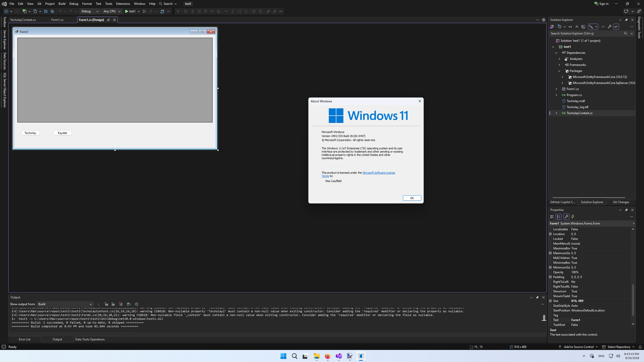Image resolution: width=644 pixels, height=362 pixels.
Task: Select TecholayContext.cs in Solution Explorer
Action: click(579, 113)
